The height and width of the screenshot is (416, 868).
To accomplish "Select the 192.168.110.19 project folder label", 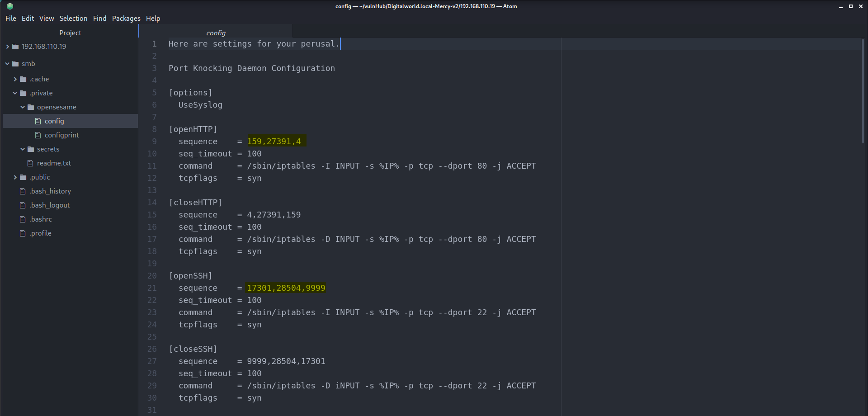I will pos(44,47).
